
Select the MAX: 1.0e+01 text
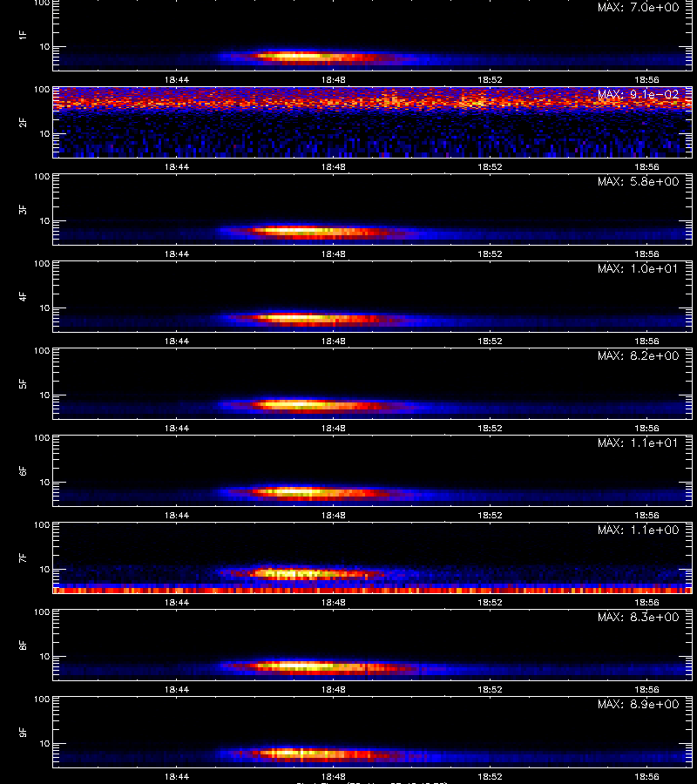point(638,268)
